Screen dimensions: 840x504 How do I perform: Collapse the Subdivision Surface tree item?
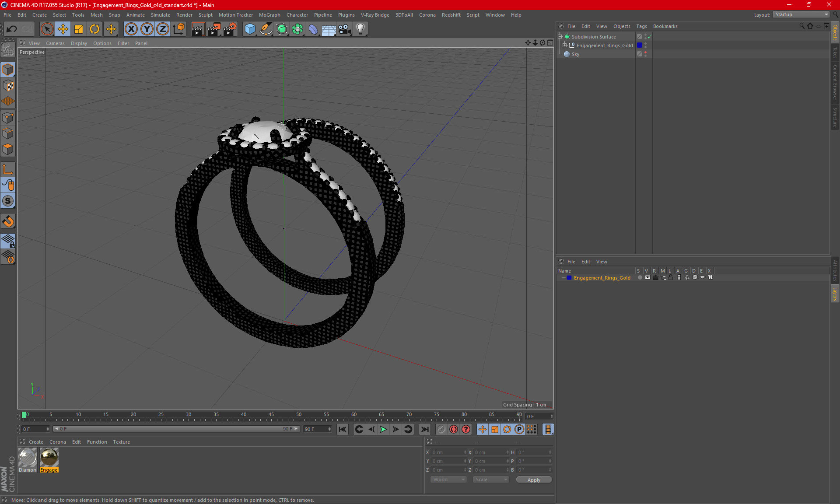tap(560, 37)
